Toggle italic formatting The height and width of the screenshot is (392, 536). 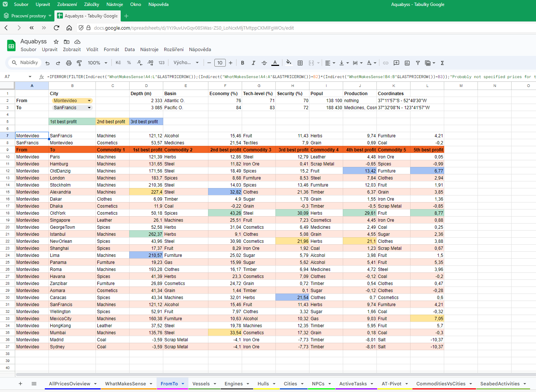pyautogui.click(x=253, y=63)
